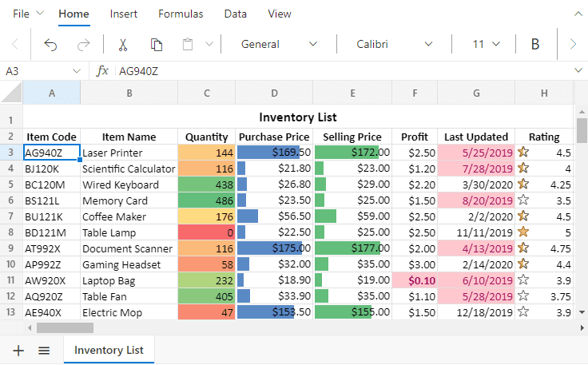The image size is (588, 365).
Task: Toggle Bold formatting
Action: point(535,44)
